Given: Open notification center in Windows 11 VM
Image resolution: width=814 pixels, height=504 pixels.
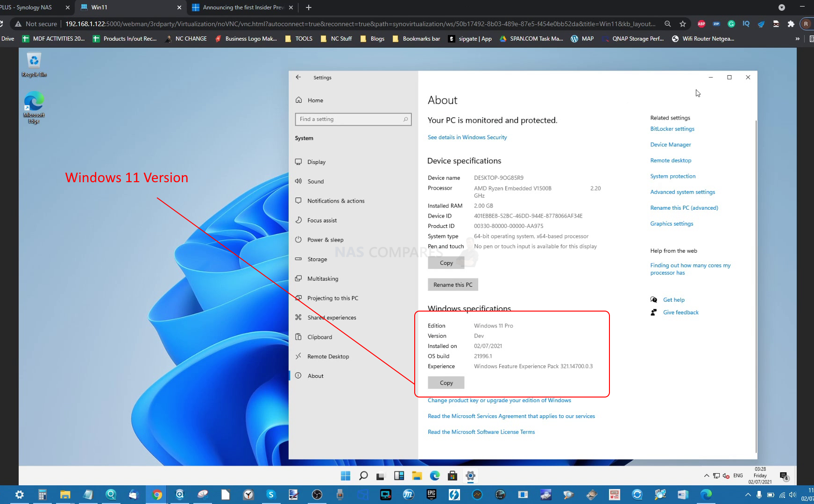Looking at the screenshot, I should 784,476.
